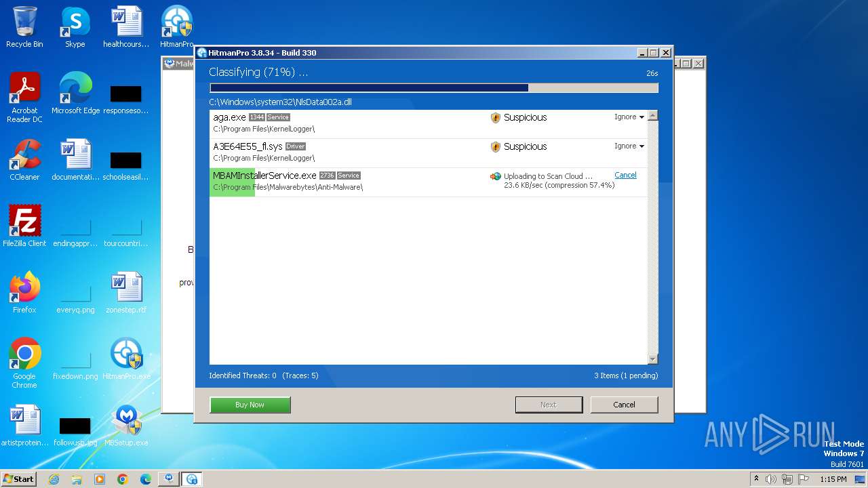Select the tourcountri file icon

[126, 232]
